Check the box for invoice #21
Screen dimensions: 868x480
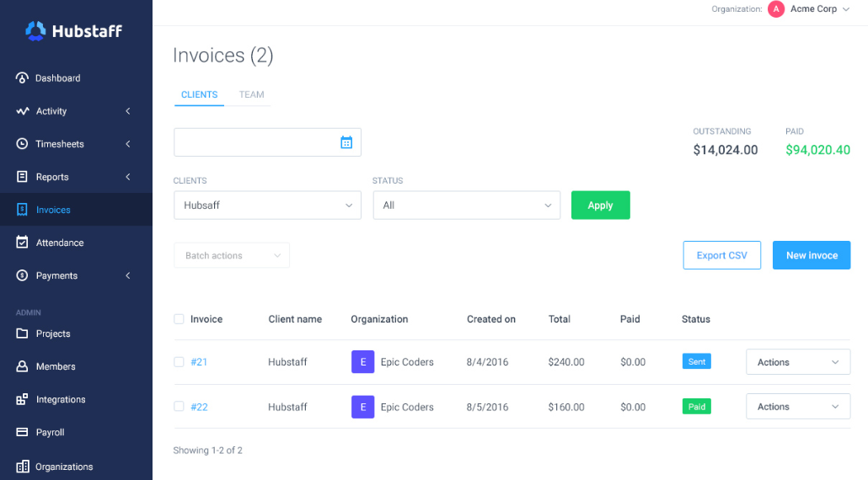179,362
